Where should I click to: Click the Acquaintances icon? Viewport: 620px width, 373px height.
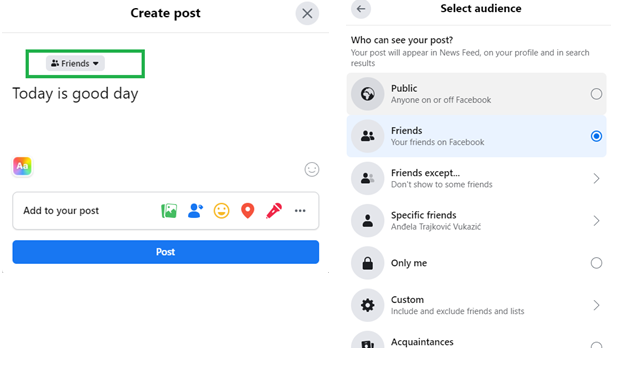[368, 340]
